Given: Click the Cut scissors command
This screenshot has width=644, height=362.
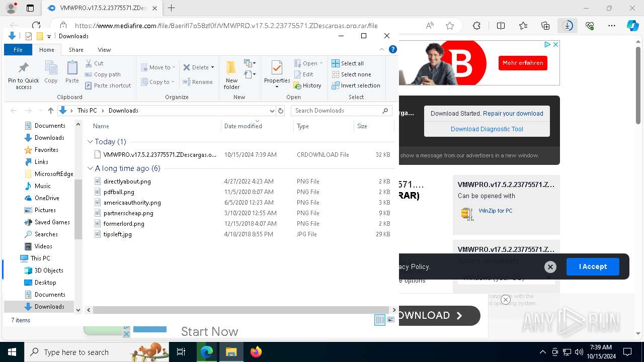Looking at the screenshot, I should click(95, 63).
